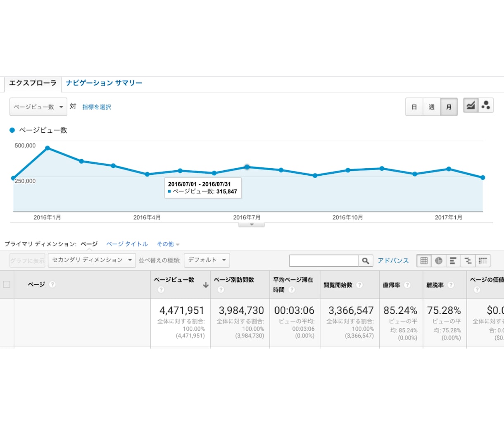Screen dimensions: 504x427
Task: Click 平均ページ滞在時間 column header
Action: 293,285
